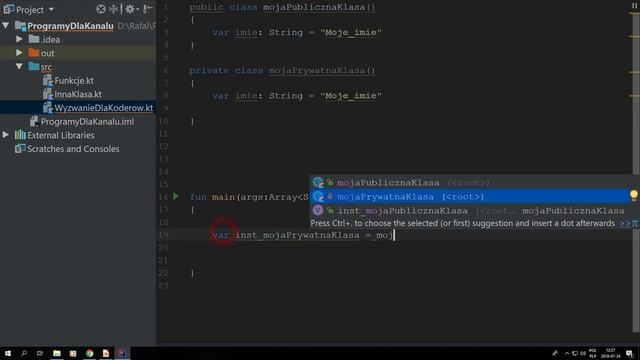640x360 pixels.
Task: Select the .idea folder icon
Action: (x=34, y=39)
